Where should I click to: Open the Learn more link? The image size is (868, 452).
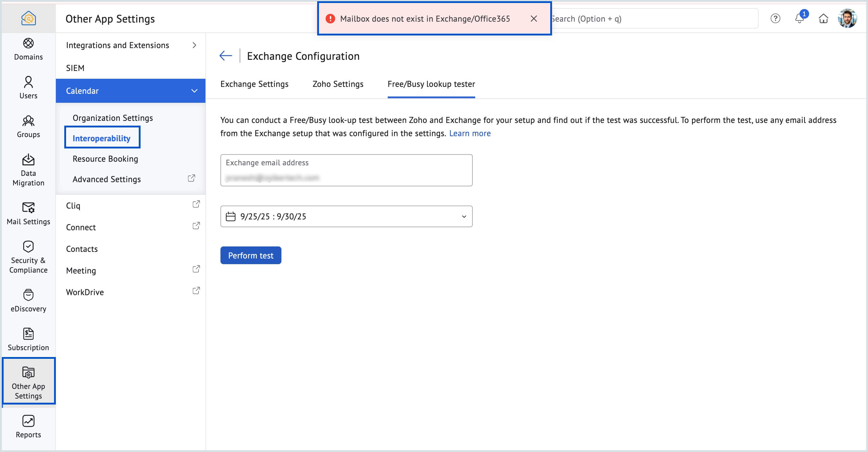tap(470, 133)
